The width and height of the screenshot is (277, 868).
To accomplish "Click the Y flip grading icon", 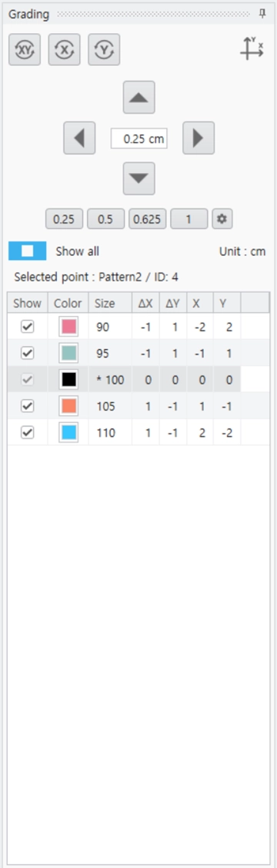I will pos(104,50).
